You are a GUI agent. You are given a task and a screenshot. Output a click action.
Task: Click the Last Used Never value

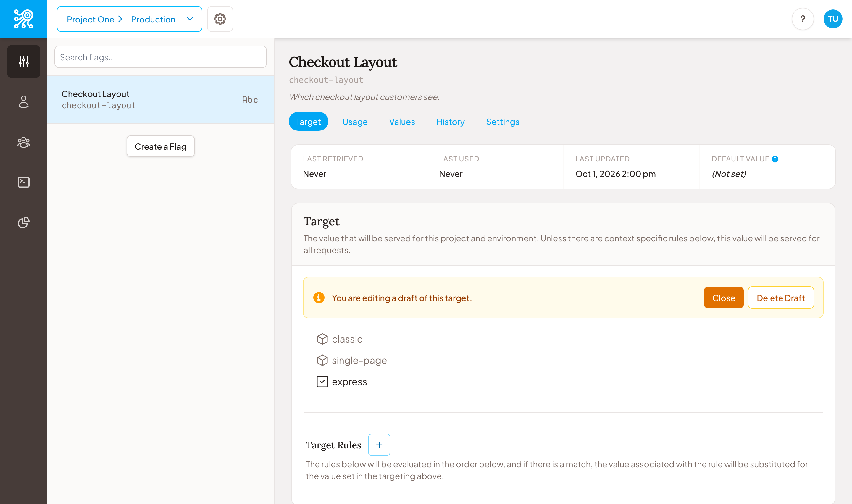(x=450, y=174)
